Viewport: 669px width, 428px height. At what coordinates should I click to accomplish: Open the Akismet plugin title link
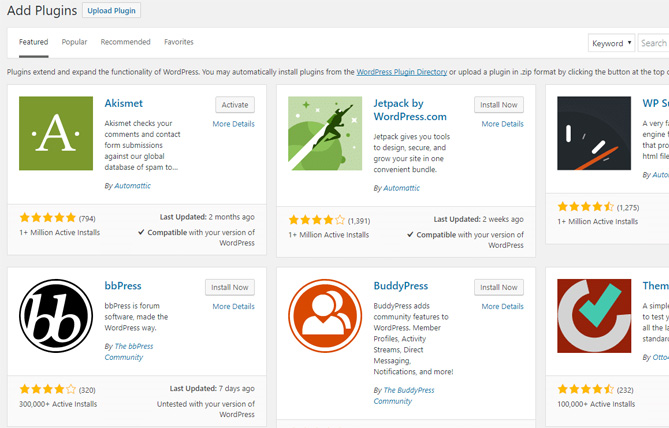[124, 103]
